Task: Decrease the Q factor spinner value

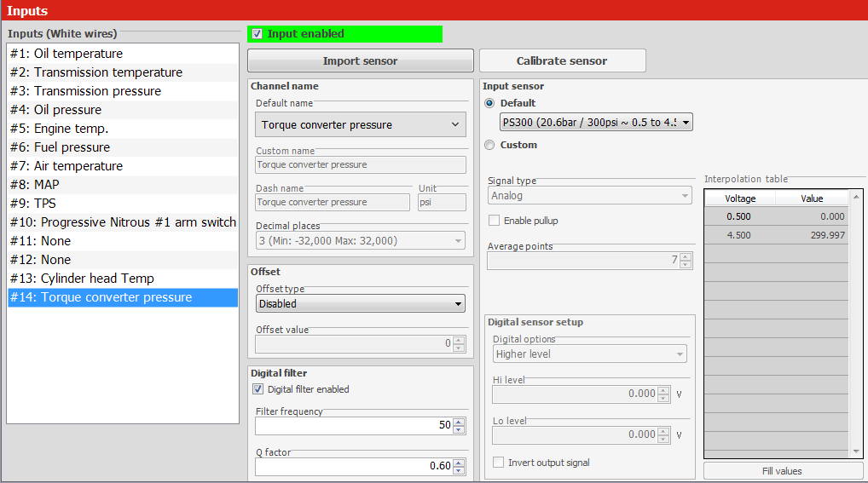Action: coord(460,470)
